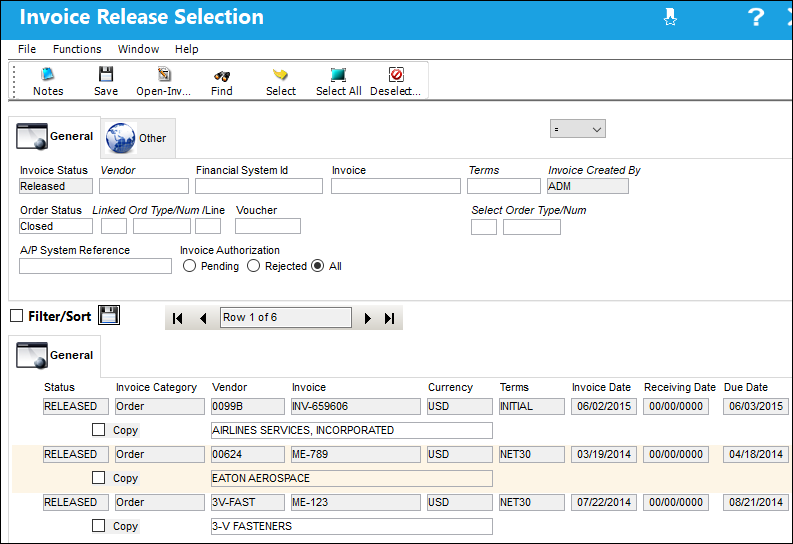Click due date 06/03/2015
Screen dimensions: 793x544
756,406
